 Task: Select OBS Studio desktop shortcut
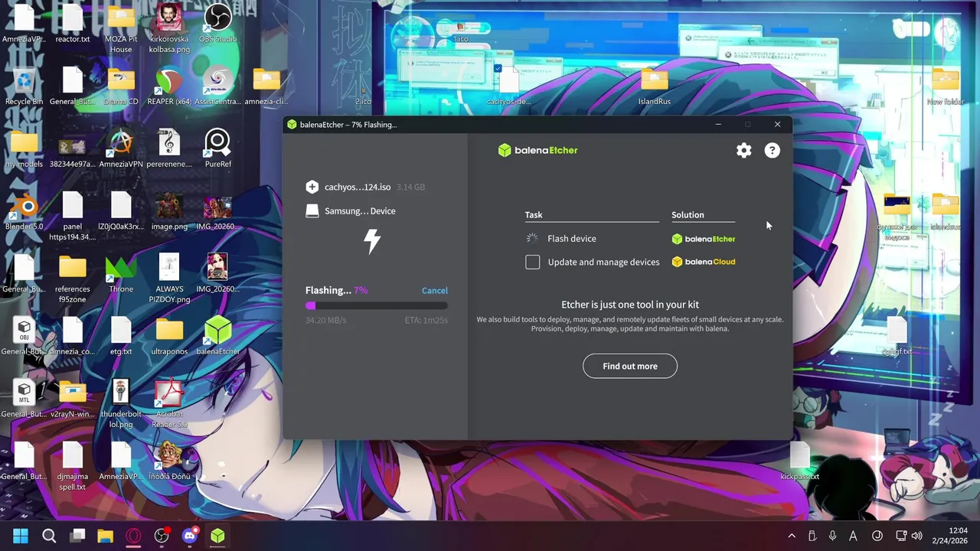tap(217, 24)
